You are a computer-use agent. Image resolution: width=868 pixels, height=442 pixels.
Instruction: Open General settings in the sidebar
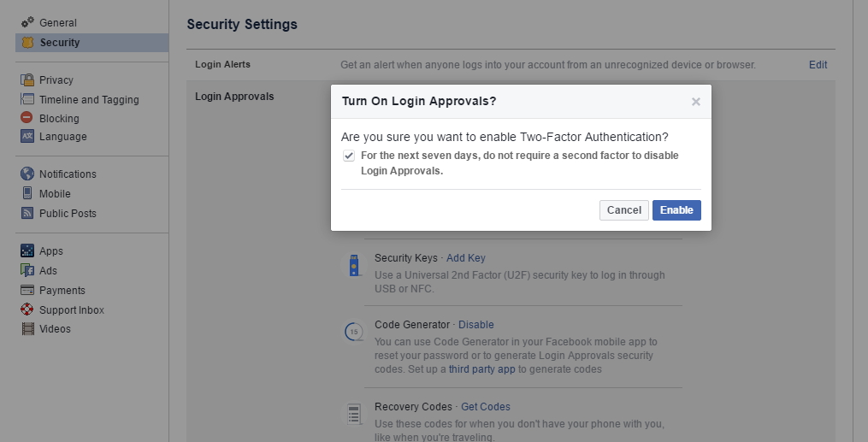point(57,23)
